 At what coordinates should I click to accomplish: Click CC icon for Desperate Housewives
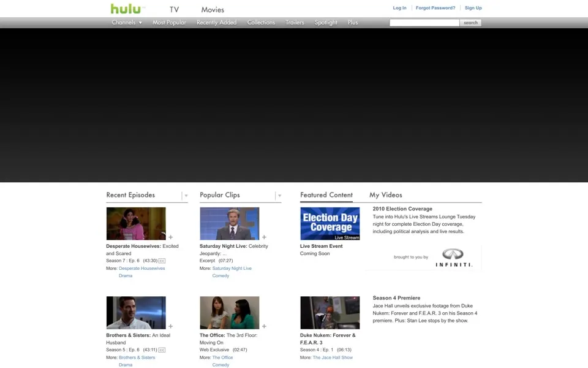[x=162, y=261]
